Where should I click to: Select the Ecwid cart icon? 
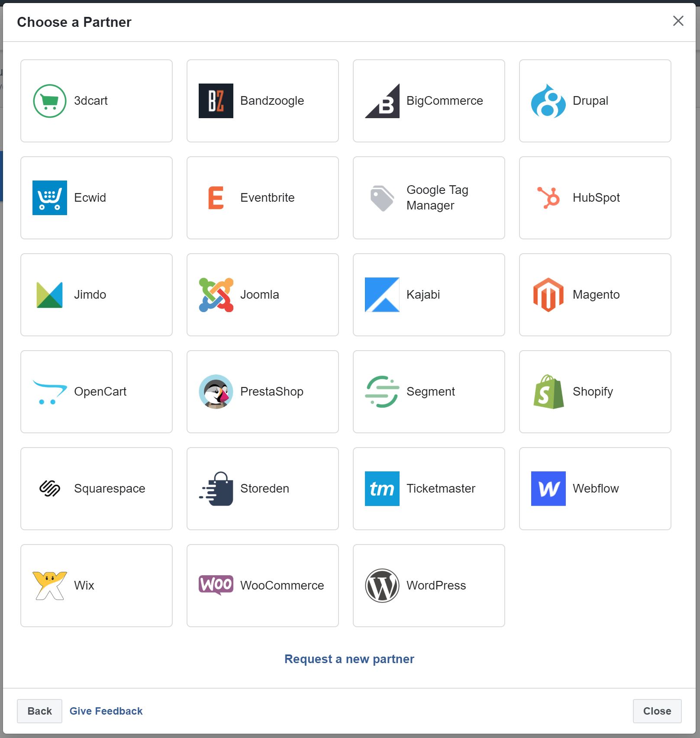coord(50,198)
